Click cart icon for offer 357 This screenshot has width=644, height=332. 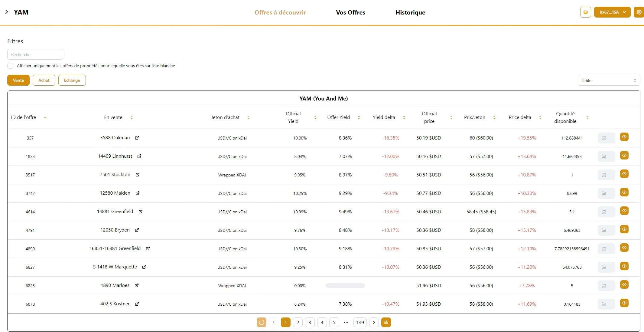pyautogui.click(x=606, y=138)
